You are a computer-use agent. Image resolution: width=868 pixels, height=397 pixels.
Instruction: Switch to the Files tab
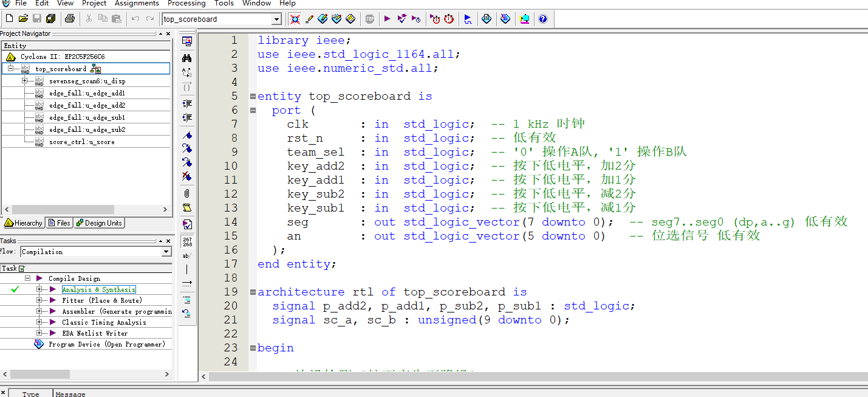(60, 223)
